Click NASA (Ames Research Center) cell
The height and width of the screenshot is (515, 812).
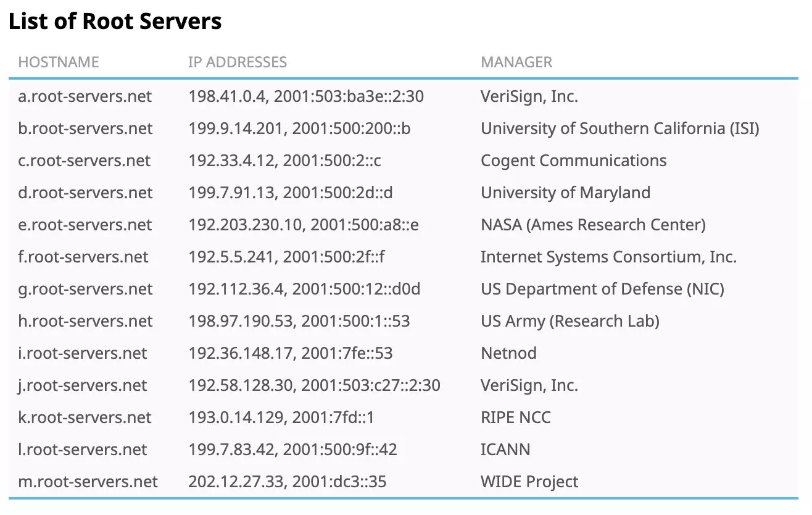tap(593, 225)
